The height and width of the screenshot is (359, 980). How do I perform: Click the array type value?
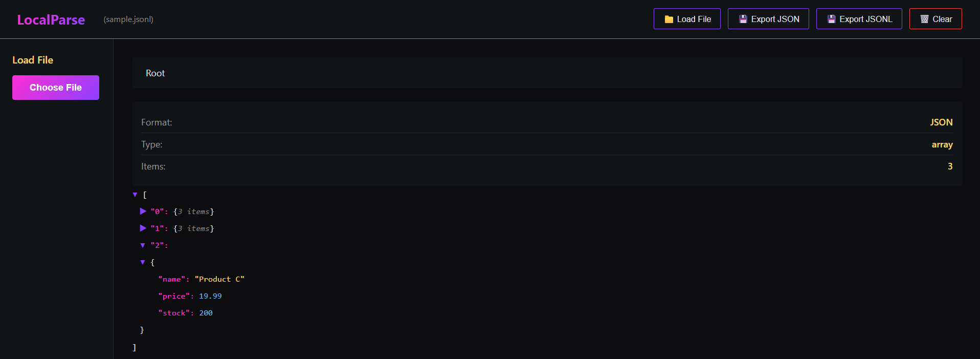942,144
